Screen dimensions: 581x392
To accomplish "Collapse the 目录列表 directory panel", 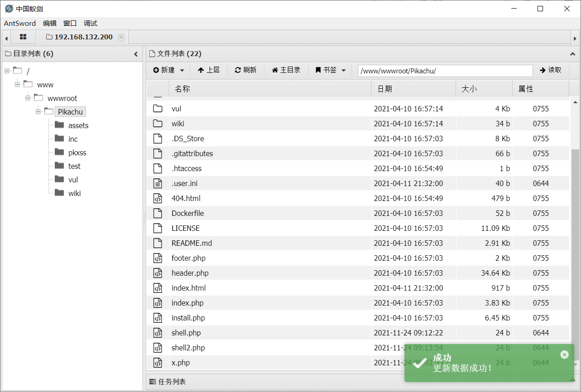I will pyautogui.click(x=136, y=54).
